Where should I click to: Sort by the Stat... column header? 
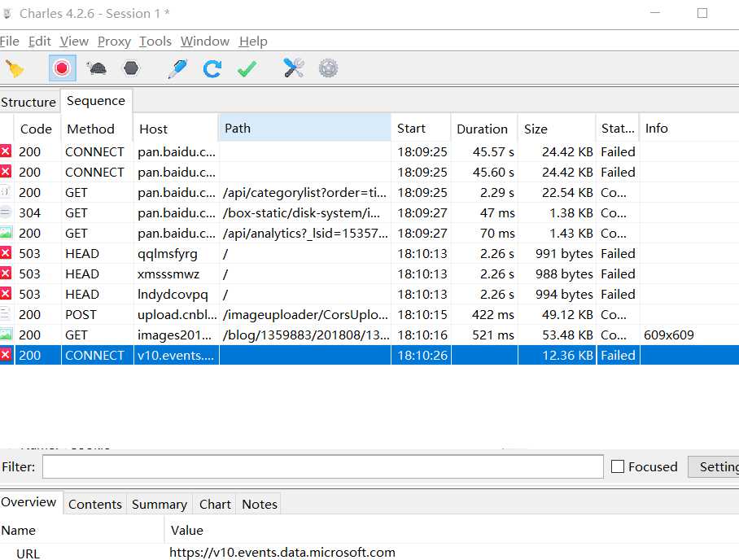pos(618,129)
